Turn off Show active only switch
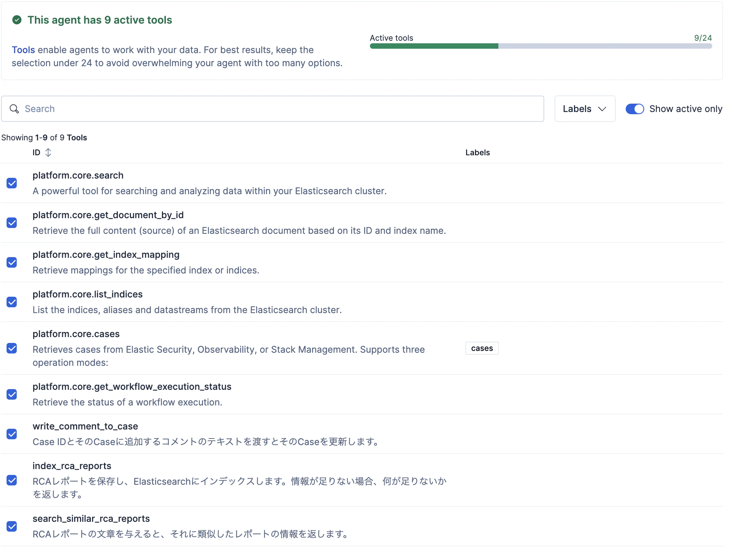737x560 pixels. 635,109
